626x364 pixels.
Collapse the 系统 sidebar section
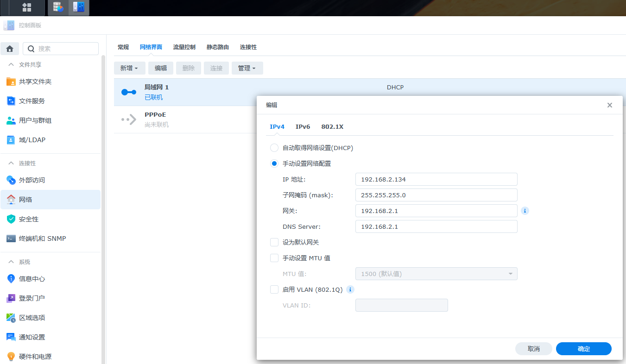[11, 262]
